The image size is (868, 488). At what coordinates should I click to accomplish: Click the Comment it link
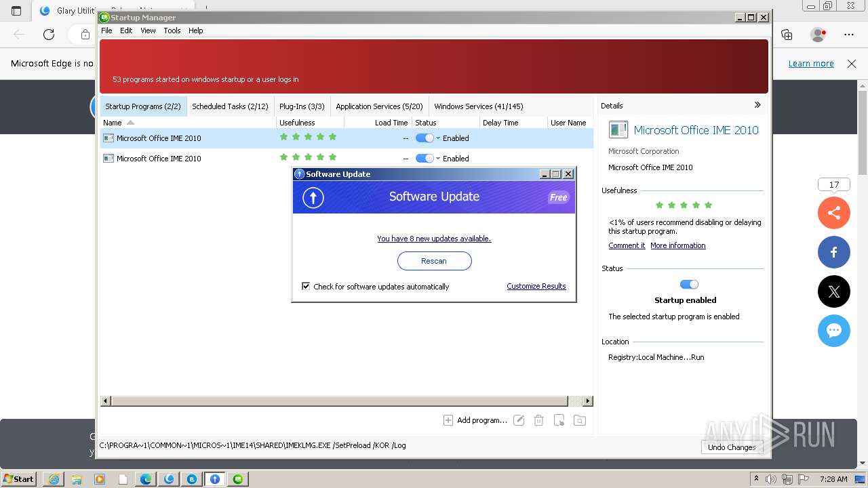(x=627, y=245)
